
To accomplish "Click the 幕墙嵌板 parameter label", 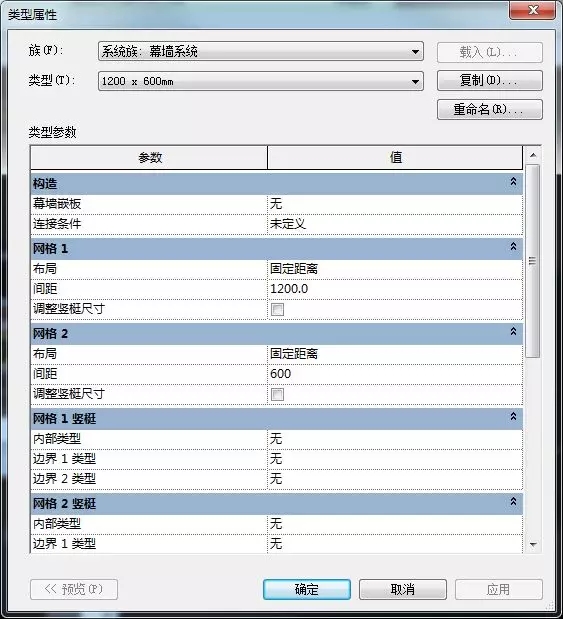I will click(57, 204).
